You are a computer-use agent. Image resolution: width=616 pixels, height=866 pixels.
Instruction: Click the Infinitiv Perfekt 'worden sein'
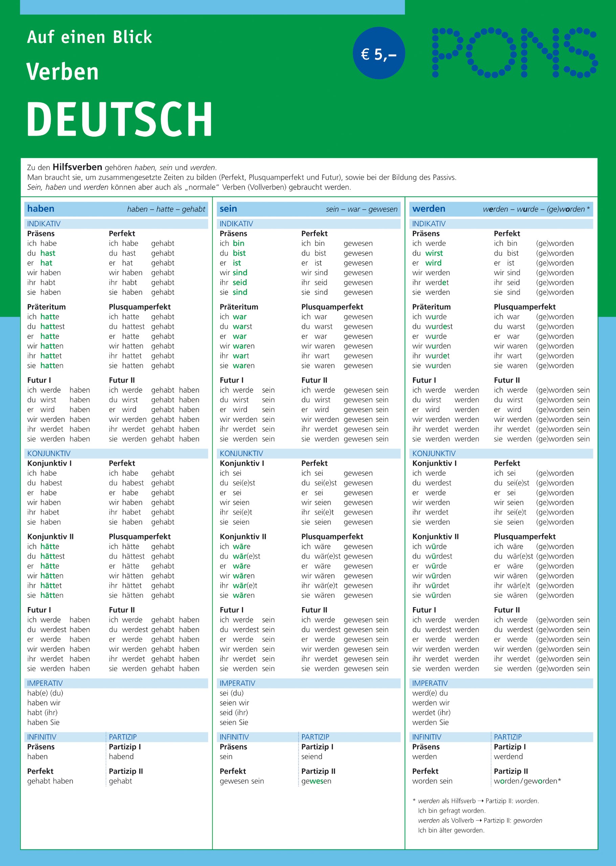(432, 781)
